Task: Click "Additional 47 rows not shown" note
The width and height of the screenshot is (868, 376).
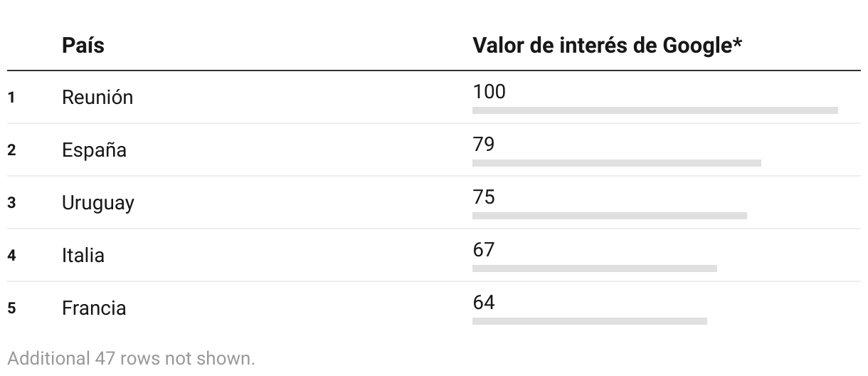Action: click(131, 358)
